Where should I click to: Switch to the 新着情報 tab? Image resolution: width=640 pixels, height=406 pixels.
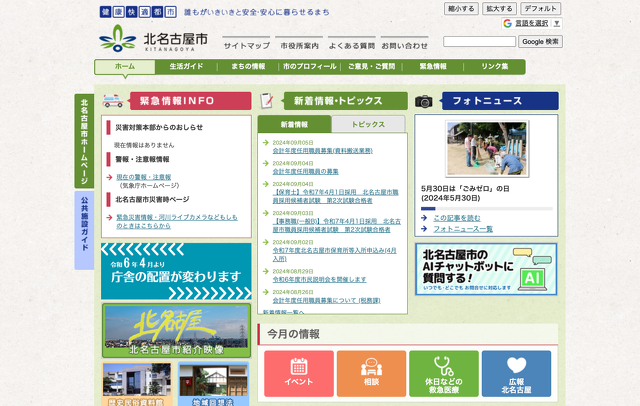(x=295, y=125)
